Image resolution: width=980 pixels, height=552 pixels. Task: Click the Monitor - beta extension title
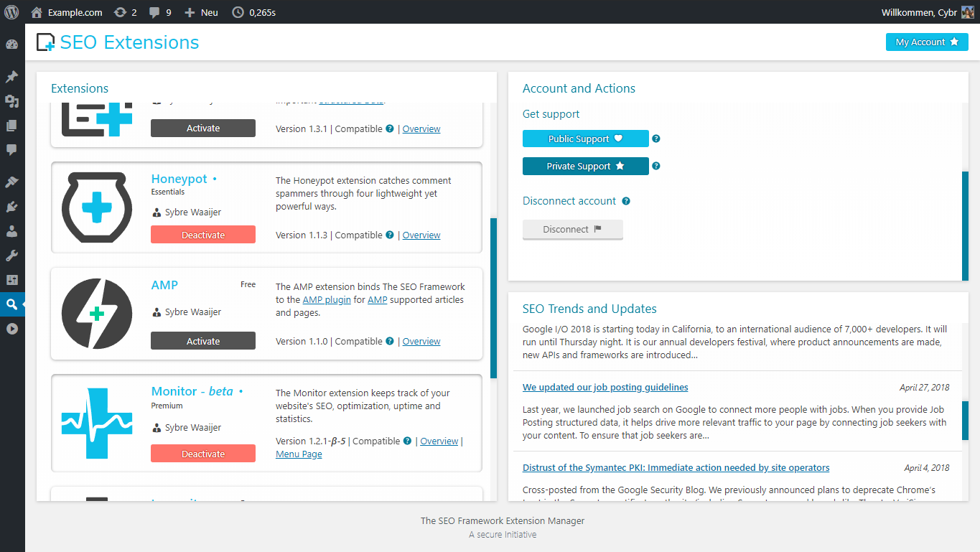(192, 391)
